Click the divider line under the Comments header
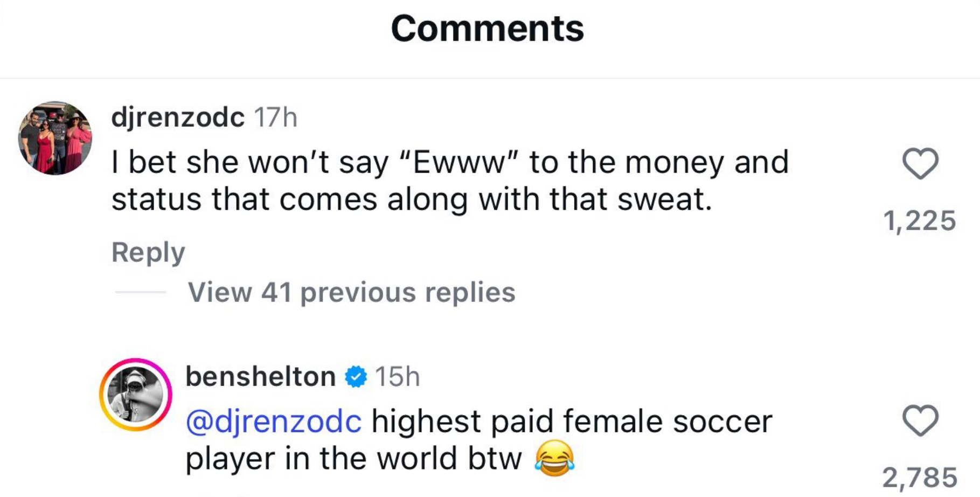The width and height of the screenshot is (980, 497). point(490,79)
